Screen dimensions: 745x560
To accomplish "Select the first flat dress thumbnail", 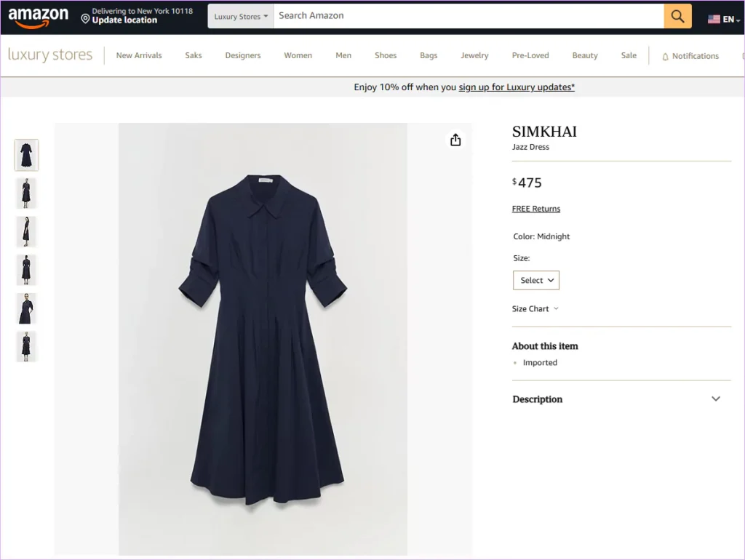I will pos(27,155).
